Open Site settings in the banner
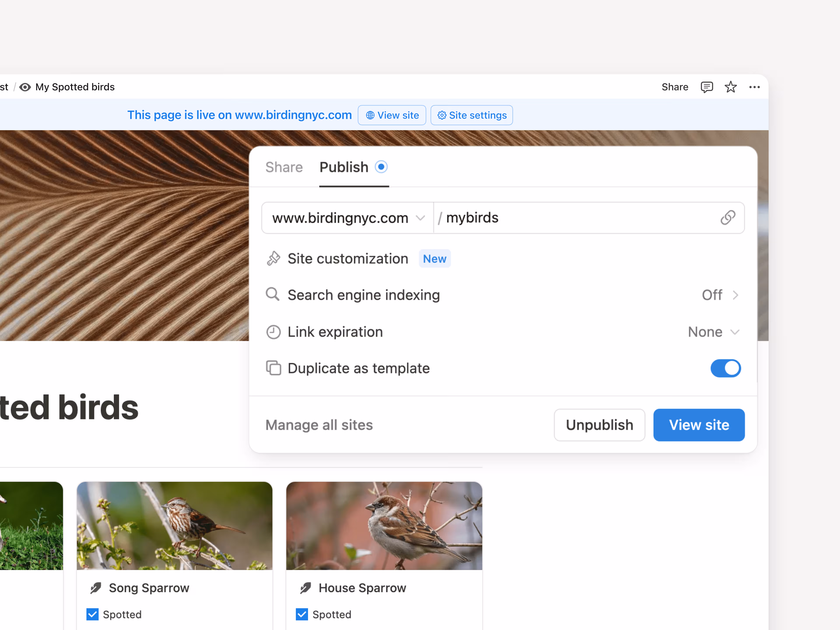This screenshot has height=630, width=840. point(472,115)
